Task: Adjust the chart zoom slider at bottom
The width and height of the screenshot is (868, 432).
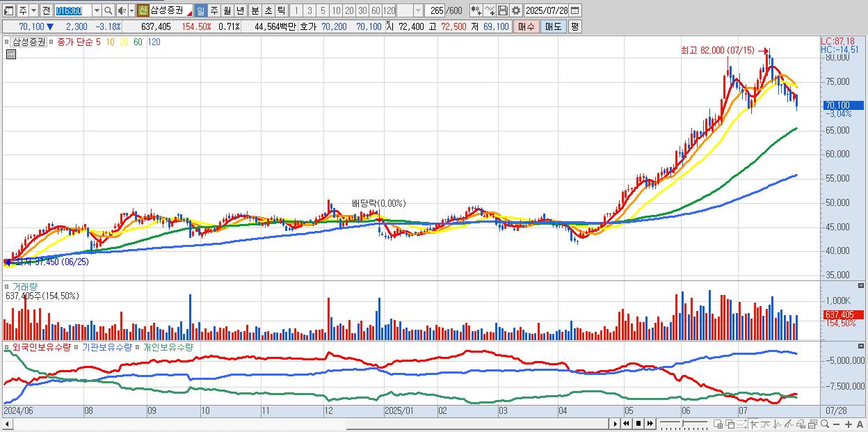Action: [684, 424]
